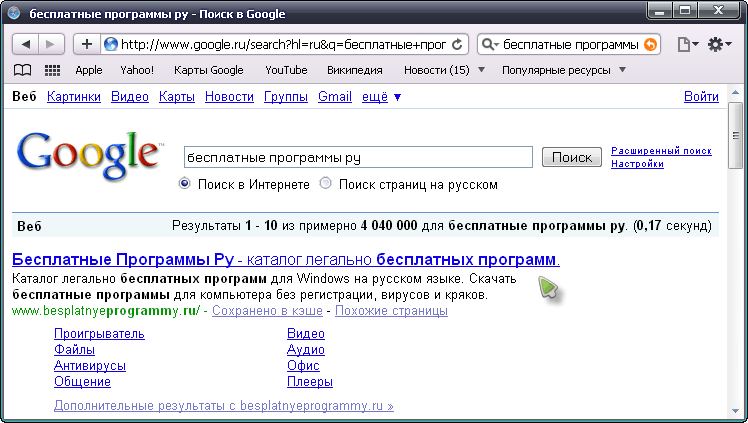Select Поиск страниц на русском radio option
The height and width of the screenshot is (423, 748).
click(x=326, y=183)
